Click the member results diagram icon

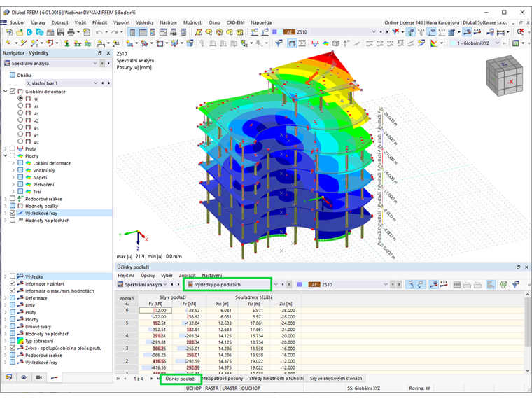315,43
